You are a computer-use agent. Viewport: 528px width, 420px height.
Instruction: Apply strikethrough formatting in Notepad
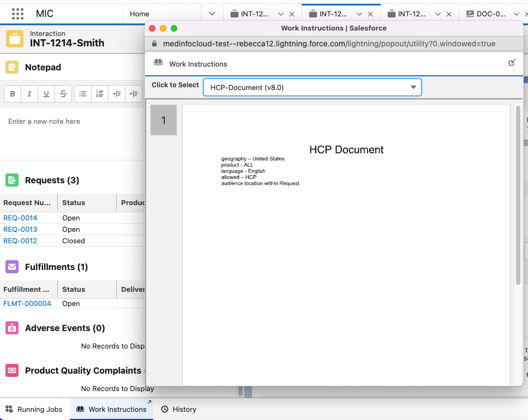pos(63,94)
